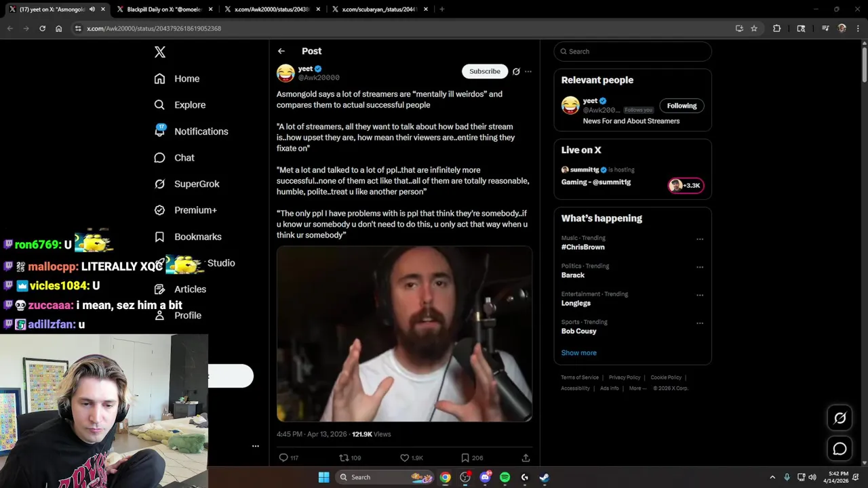The height and width of the screenshot is (488, 868).
Task: Open the Premium+ sidebar item
Action: coord(186,211)
